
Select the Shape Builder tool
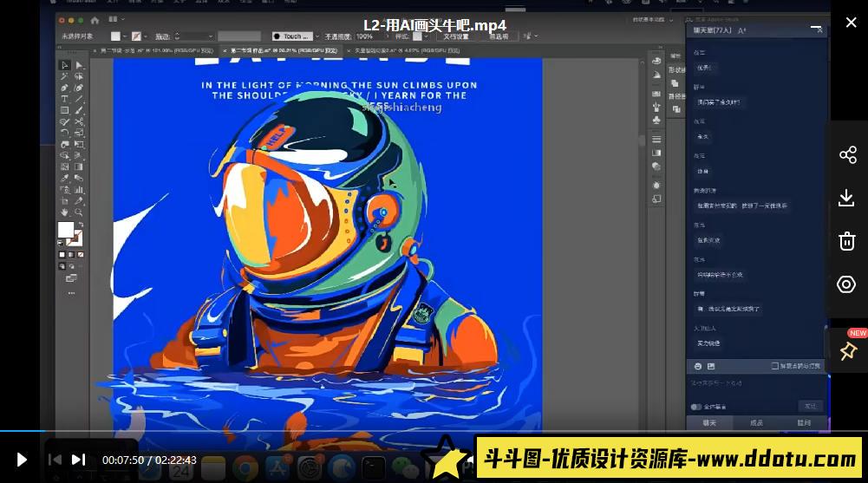(x=65, y=155)
